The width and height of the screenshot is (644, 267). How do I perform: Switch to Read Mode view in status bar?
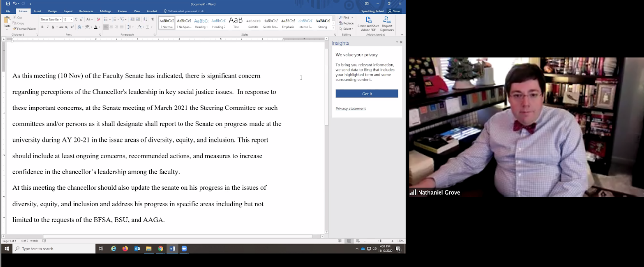click(340, 241)
